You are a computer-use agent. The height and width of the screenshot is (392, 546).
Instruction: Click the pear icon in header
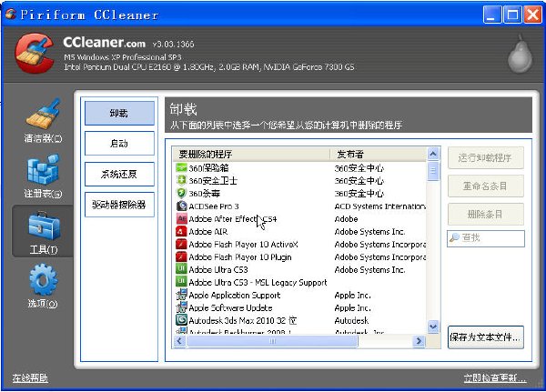tap(520, 54)
